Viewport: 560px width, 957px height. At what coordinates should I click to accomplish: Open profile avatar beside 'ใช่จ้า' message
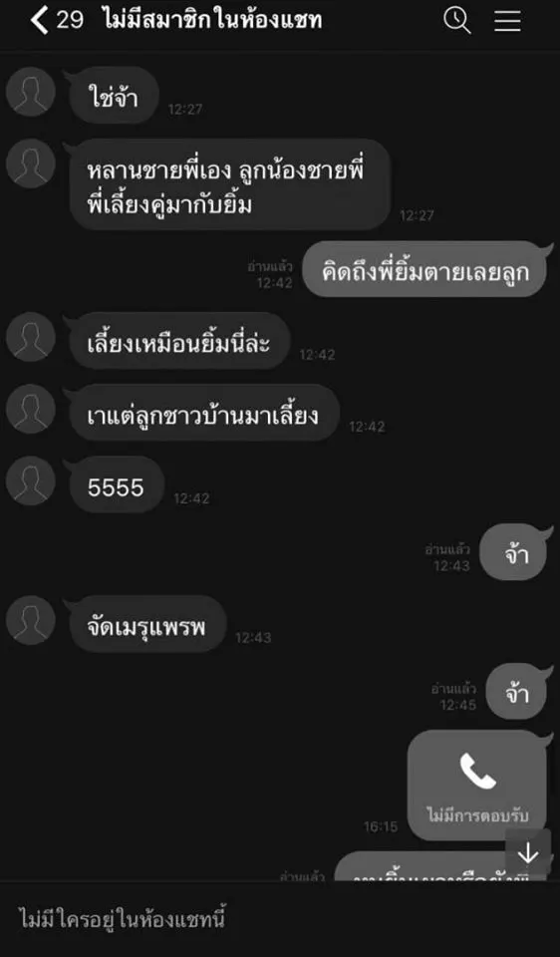(31, 92)
